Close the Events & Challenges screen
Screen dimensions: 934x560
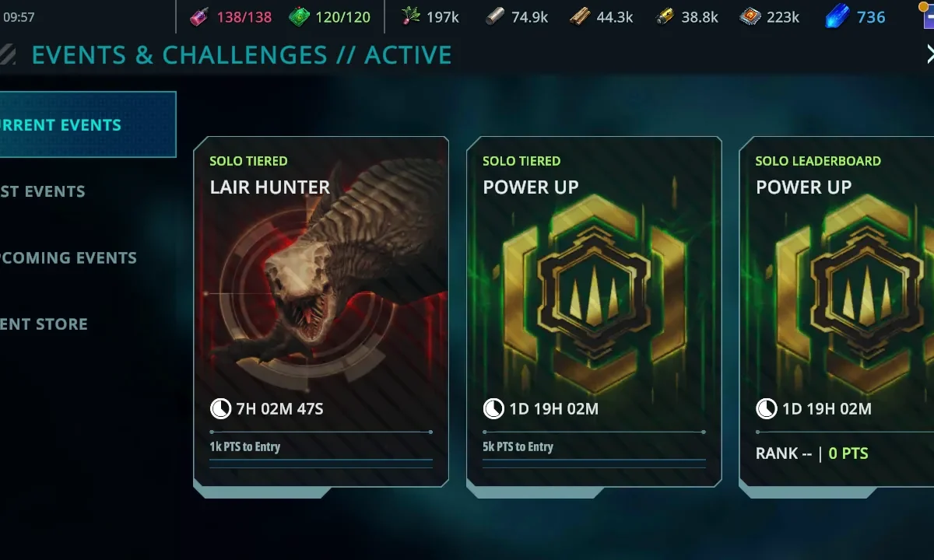point(929,54)
